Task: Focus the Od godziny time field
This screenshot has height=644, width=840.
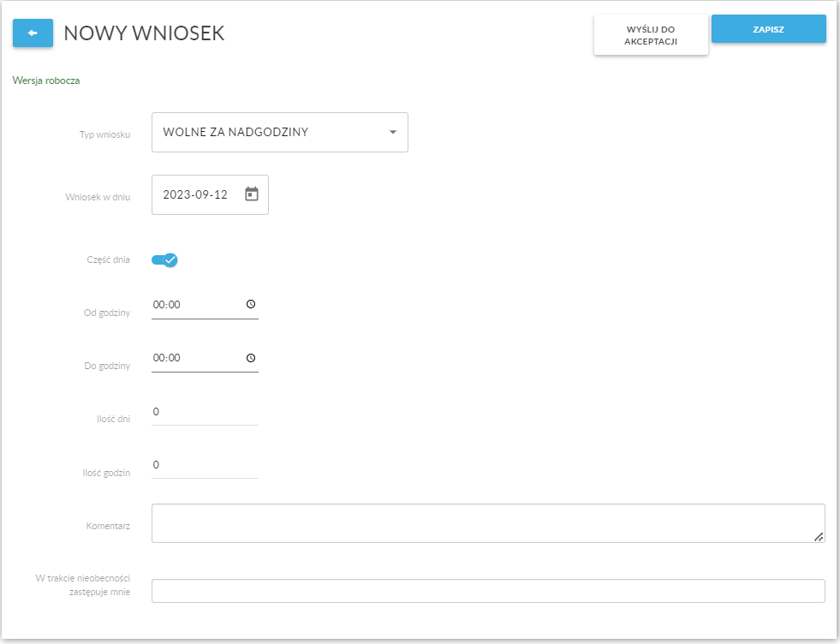Action: coord(205,305)
